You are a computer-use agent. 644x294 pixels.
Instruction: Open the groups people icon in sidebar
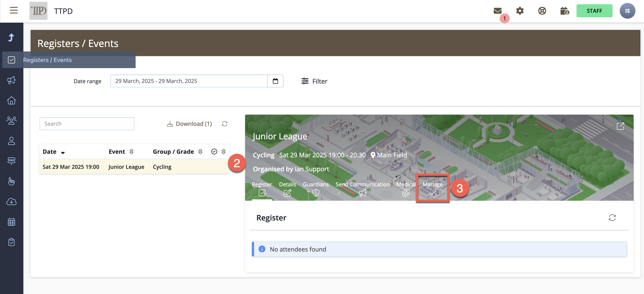point(11,120)
